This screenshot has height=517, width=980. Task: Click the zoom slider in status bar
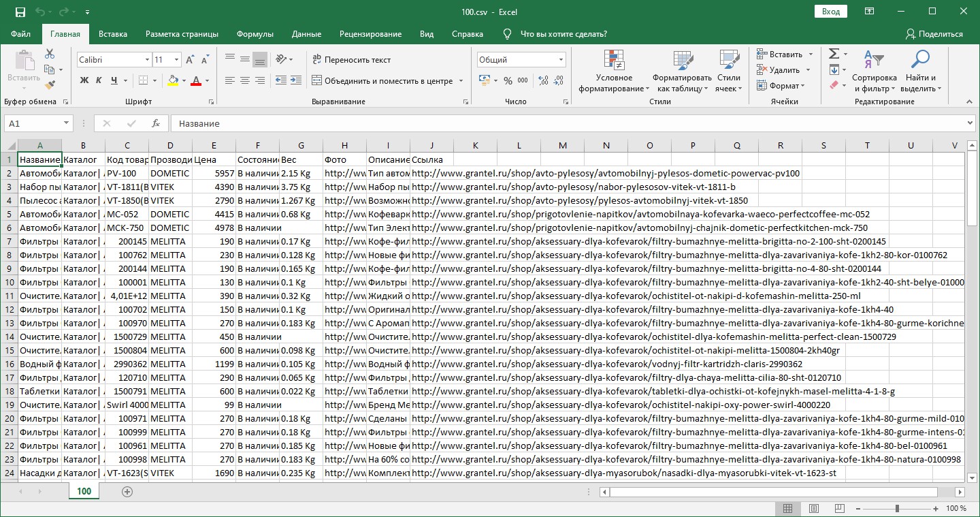(x=897, y=509)
